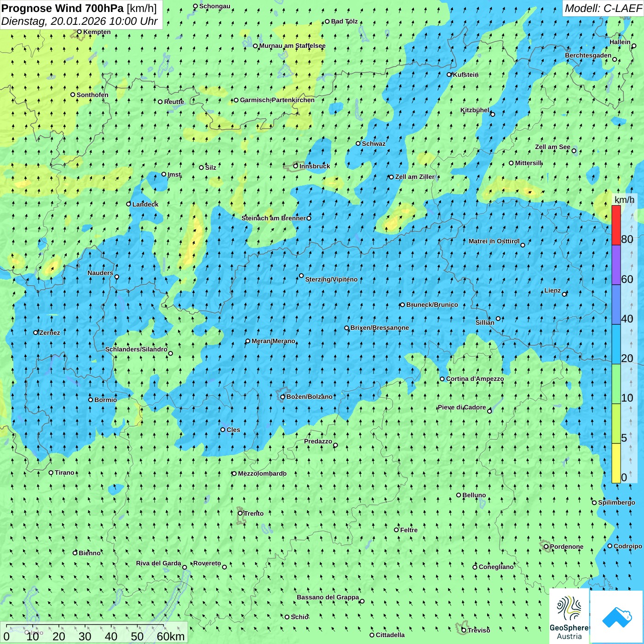Screen dimensions: 644x644
Task: Click the 'Garmisch-Partenkirchen' label
Action: (x=277, y=100)
